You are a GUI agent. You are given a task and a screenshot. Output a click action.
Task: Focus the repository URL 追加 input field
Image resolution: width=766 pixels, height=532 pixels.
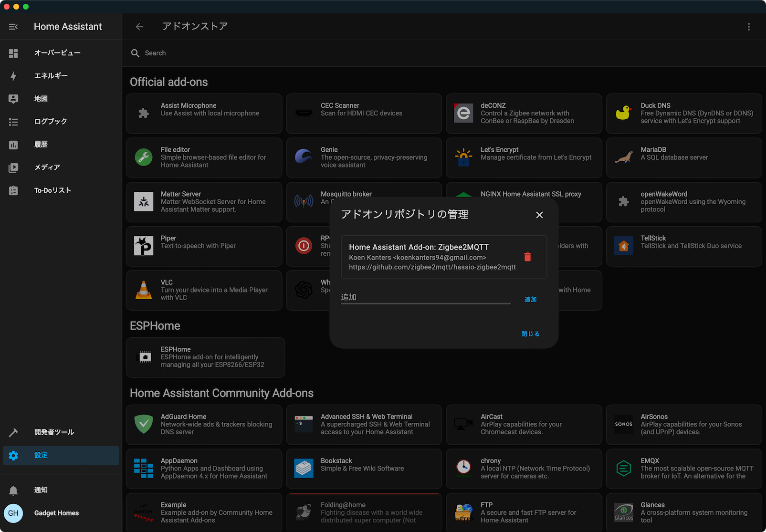[426, 297]
